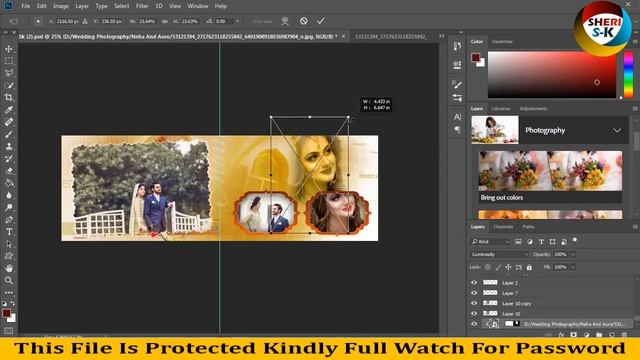
Task: Select the Type tool
Action: coord(9,232)
